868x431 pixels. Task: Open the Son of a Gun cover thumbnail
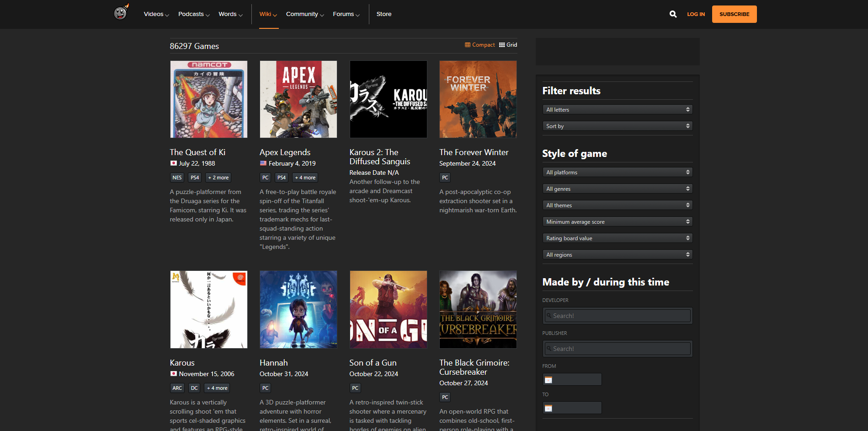[389, 309]
